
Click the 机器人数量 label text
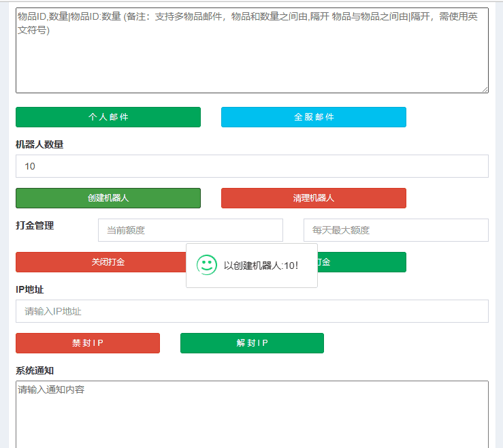(x=39, y=144)
